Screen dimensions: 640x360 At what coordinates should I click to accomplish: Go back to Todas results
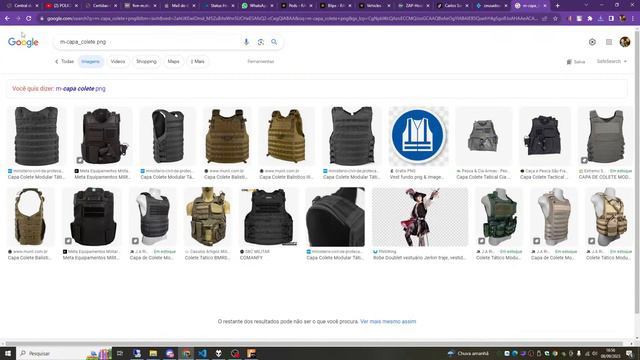coord(64,62)
